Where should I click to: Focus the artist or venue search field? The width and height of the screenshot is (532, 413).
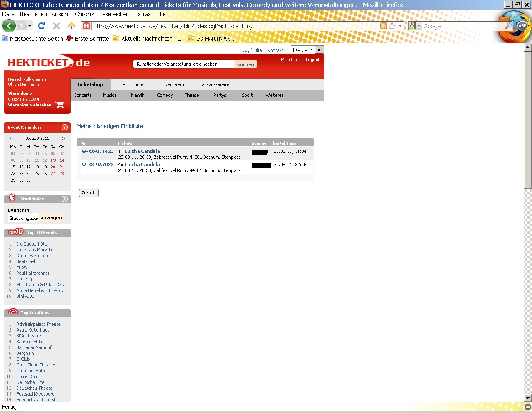(x=184, y=64)
